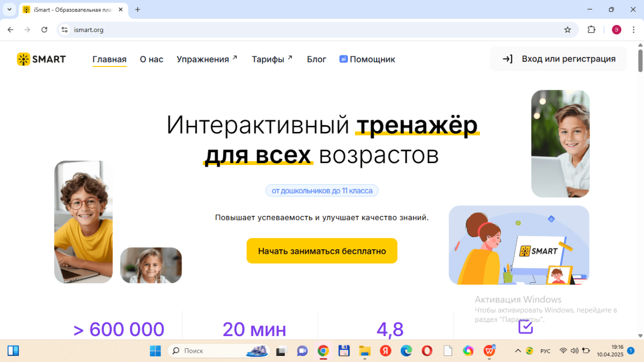
Task: Click text Повышает успеваемость и улучшает качество знаний
Action: [x=322, y=217]
